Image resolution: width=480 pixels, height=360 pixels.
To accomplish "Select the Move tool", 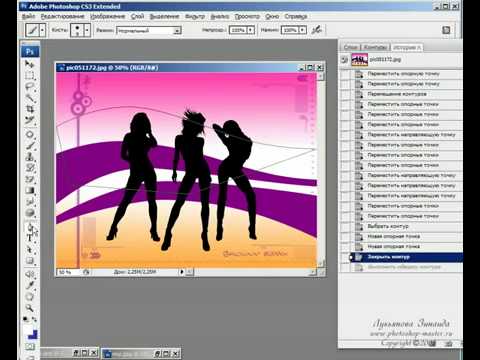I will [30, 64].
